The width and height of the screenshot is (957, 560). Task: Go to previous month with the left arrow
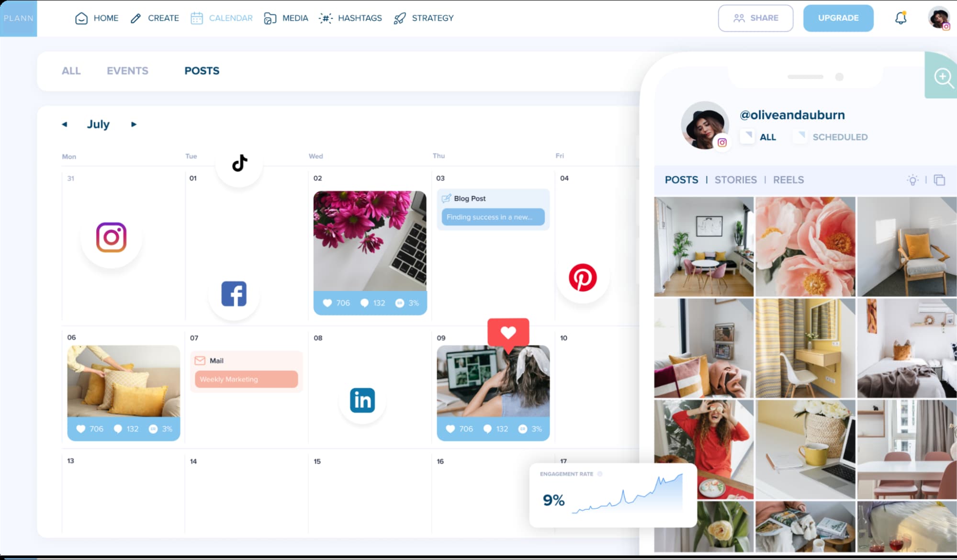(65, 124)
